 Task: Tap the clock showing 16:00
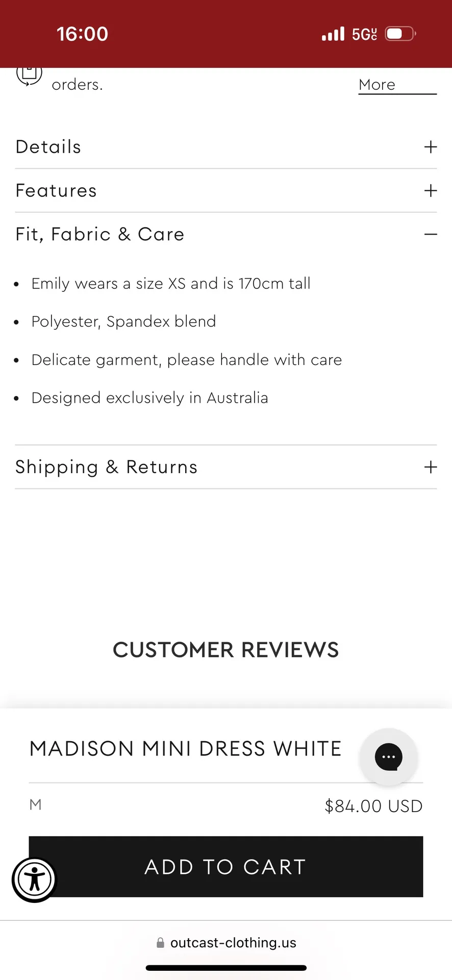(x=82, y=33)
